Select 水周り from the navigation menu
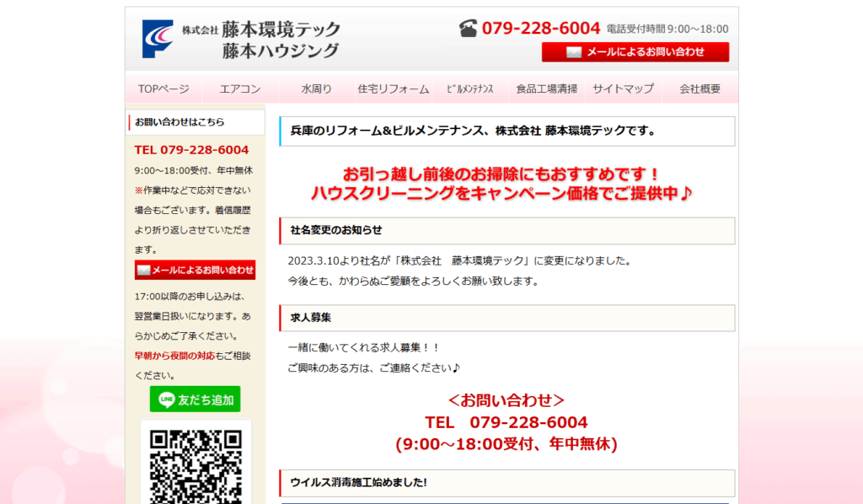Viewport: 863px width, 504px height. coord(315,88)
